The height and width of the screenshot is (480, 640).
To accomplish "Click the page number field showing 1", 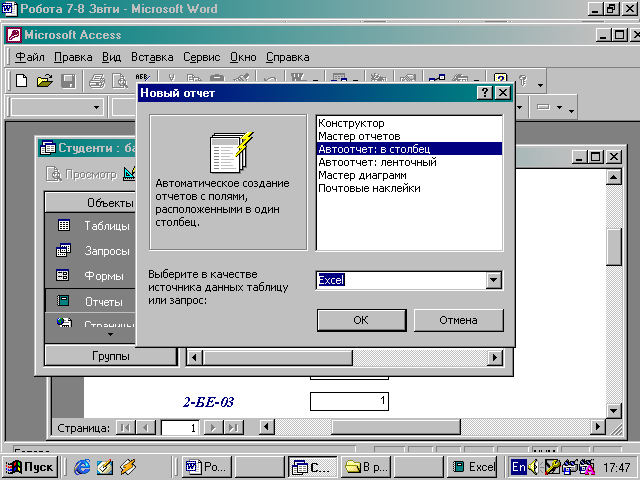I will coord(180,427).
